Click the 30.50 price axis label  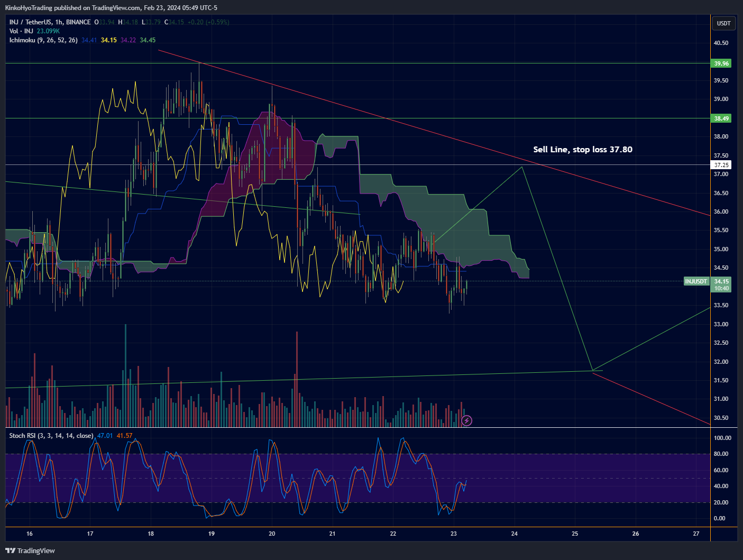pyautogui.click(x=721, y=418)
